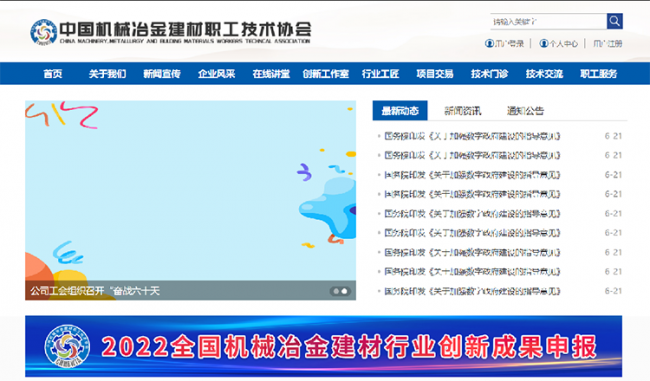
Task: Select the 最新动态 tab
Action: point(400,111)
